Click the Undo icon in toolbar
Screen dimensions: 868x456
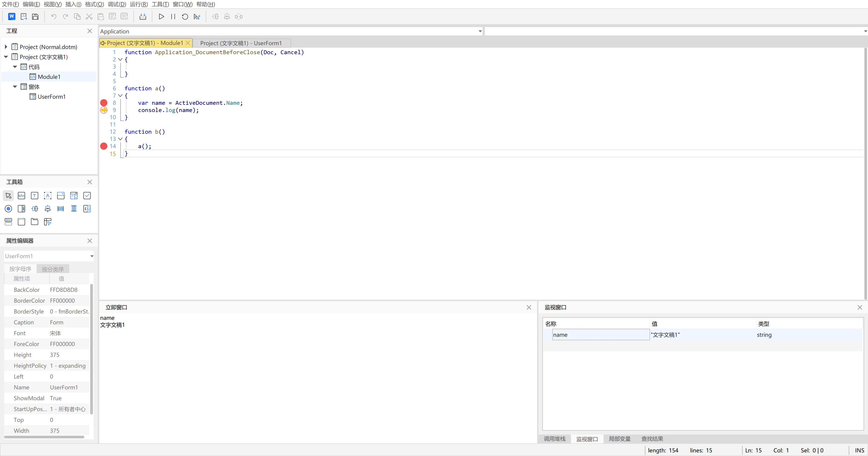tap(54, 16)
